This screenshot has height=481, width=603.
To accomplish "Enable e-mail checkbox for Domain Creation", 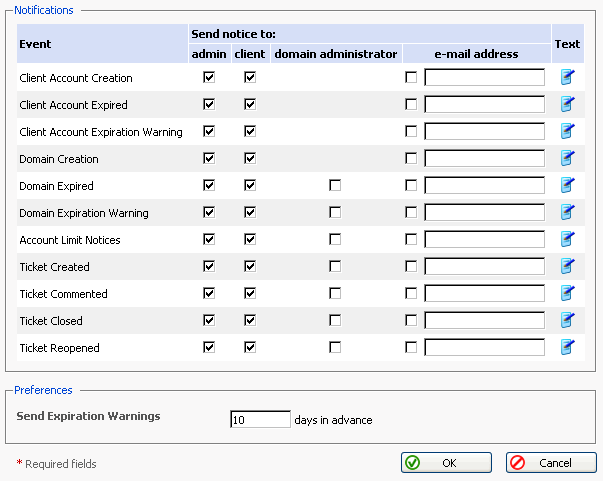I will tap(411, 158).
